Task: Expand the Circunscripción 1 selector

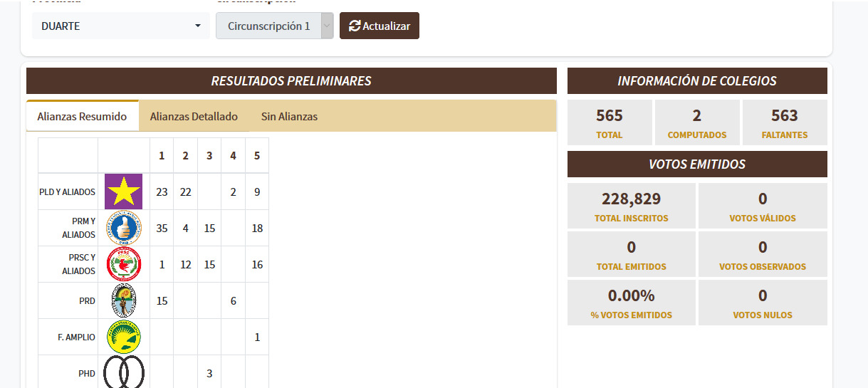Action: (268, 26)
